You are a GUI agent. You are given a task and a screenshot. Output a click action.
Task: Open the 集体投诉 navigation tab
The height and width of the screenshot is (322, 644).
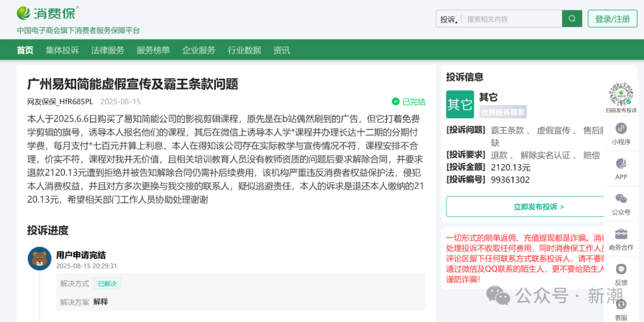62,50
